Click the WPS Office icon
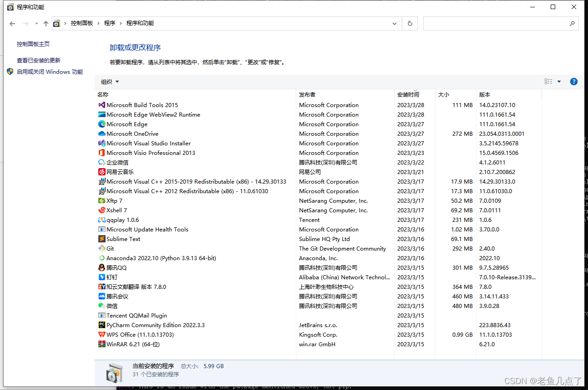Screen dimensions: 588x390 (x=102, y=334)
